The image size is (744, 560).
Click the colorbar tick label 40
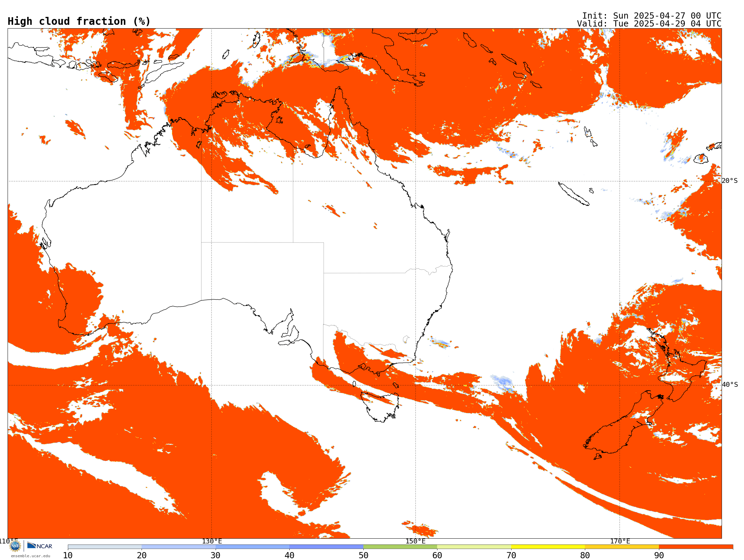pos(289,556)
